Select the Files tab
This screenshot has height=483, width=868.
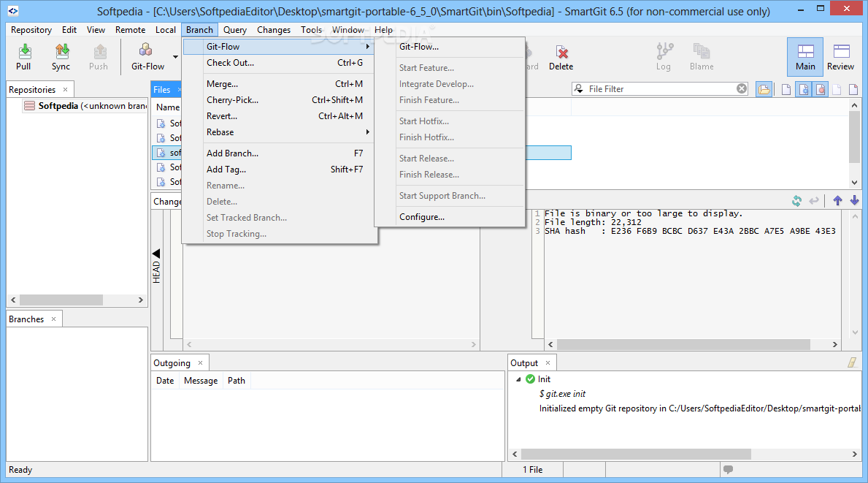click(x=162, y=89)
